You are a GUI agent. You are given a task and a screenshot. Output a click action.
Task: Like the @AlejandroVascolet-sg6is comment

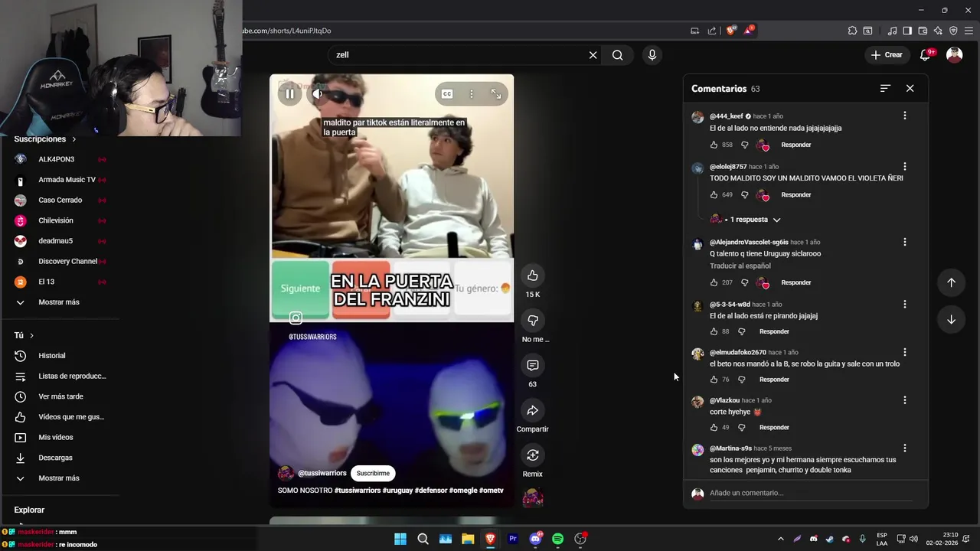[x=714, y=282]
